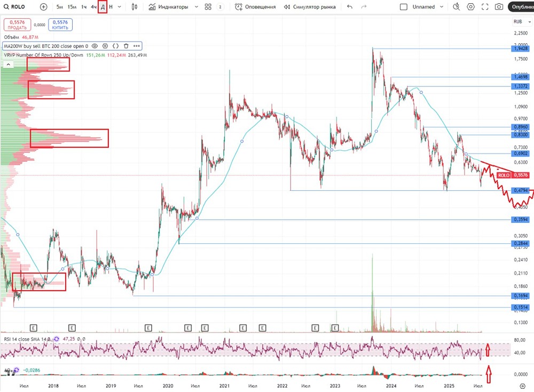
Task: Select the Д daily timeframe
Action: 103,7
